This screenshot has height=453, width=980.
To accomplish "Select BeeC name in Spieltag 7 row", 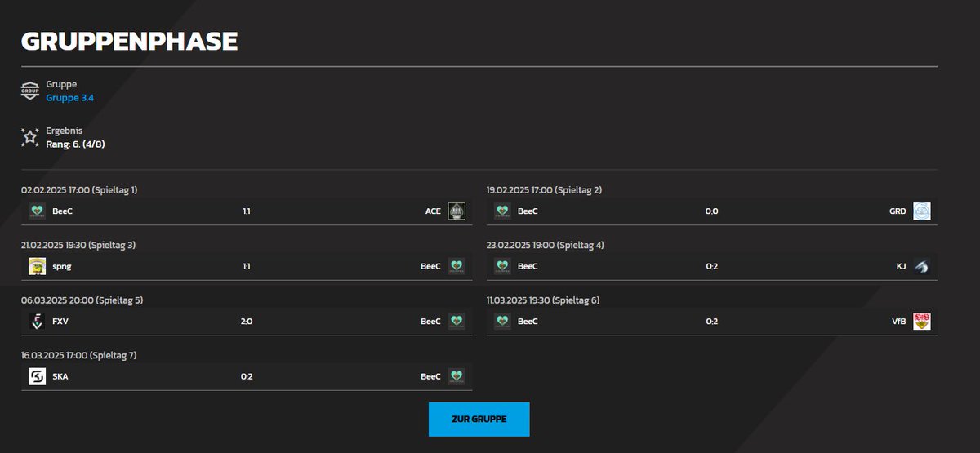I will 430,376.
